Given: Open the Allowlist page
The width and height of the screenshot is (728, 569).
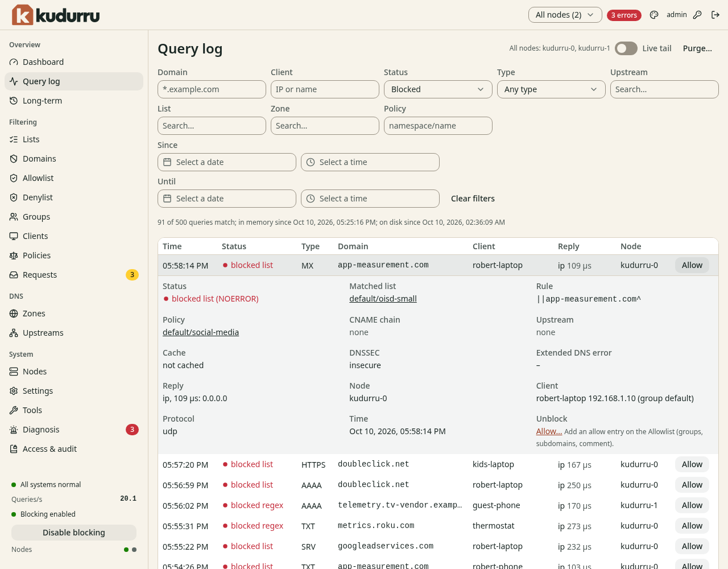Looking at the screenshot, I should pos(74,178).
